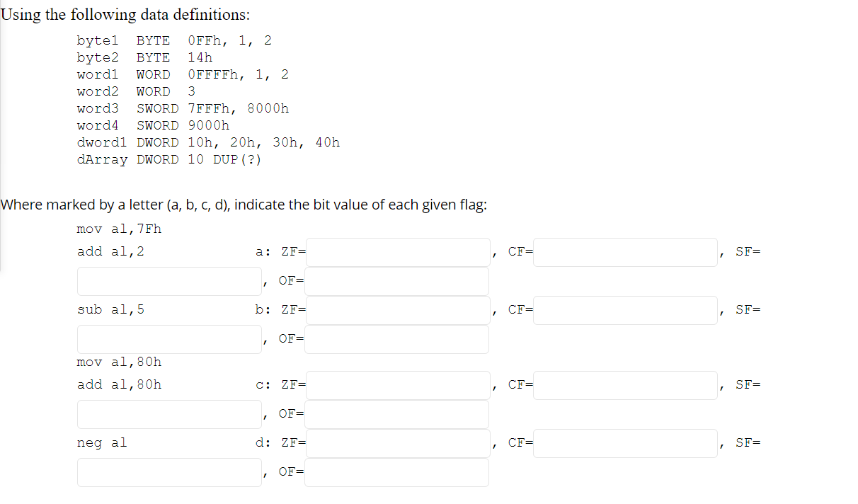Click the blank box below add al,2

click(169, 281)
